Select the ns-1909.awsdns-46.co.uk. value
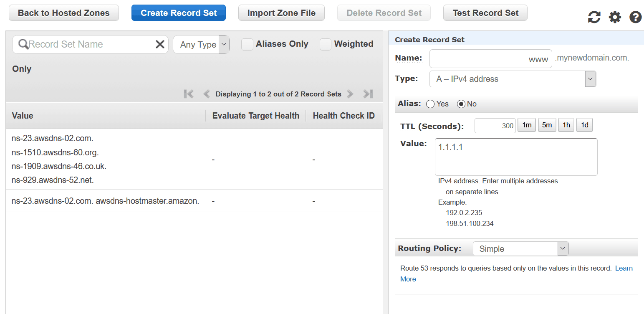644x314 pixels. click(x=59, y=166)
